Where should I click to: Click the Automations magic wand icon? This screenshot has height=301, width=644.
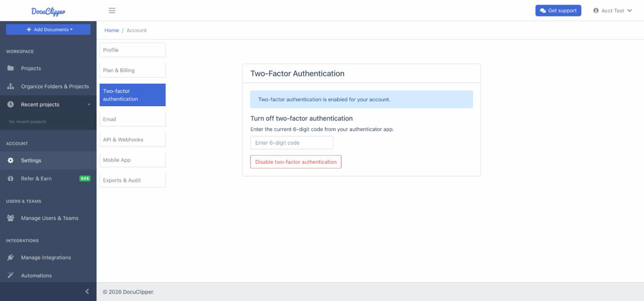coord(11,276)
